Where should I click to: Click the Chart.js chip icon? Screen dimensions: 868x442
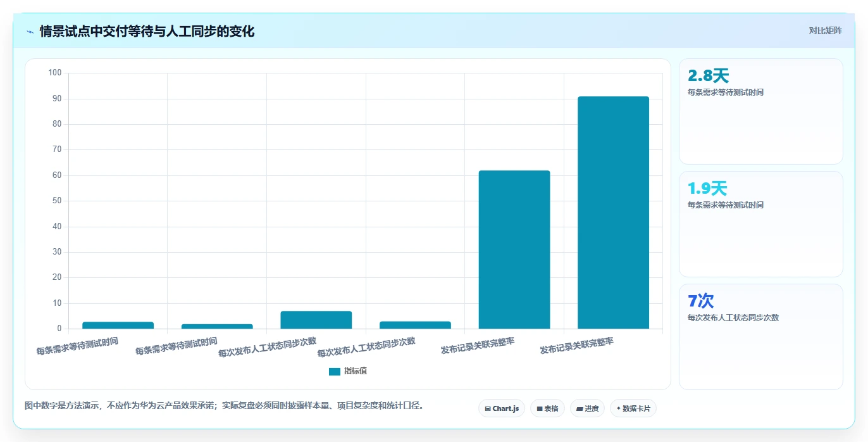[488, 409]
